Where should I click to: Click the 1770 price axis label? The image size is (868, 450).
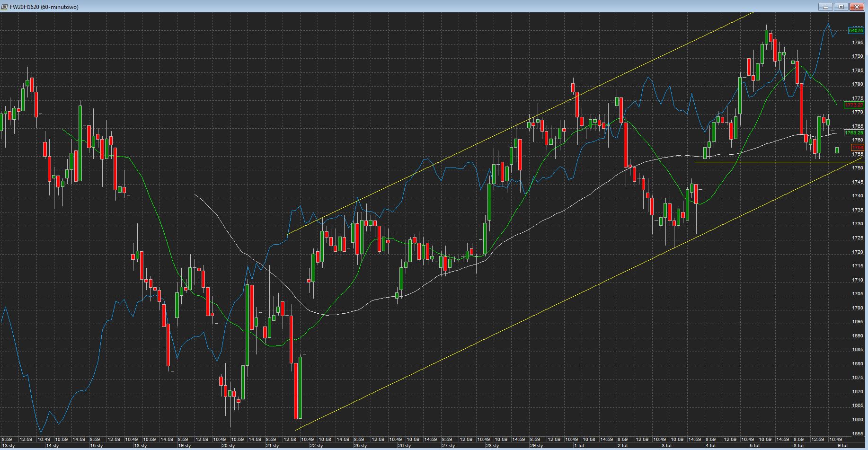(858, 112)
